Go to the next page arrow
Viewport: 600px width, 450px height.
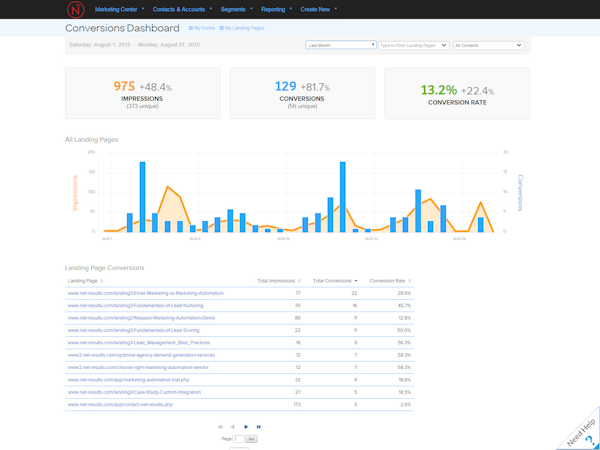click(x=246, y=427)
